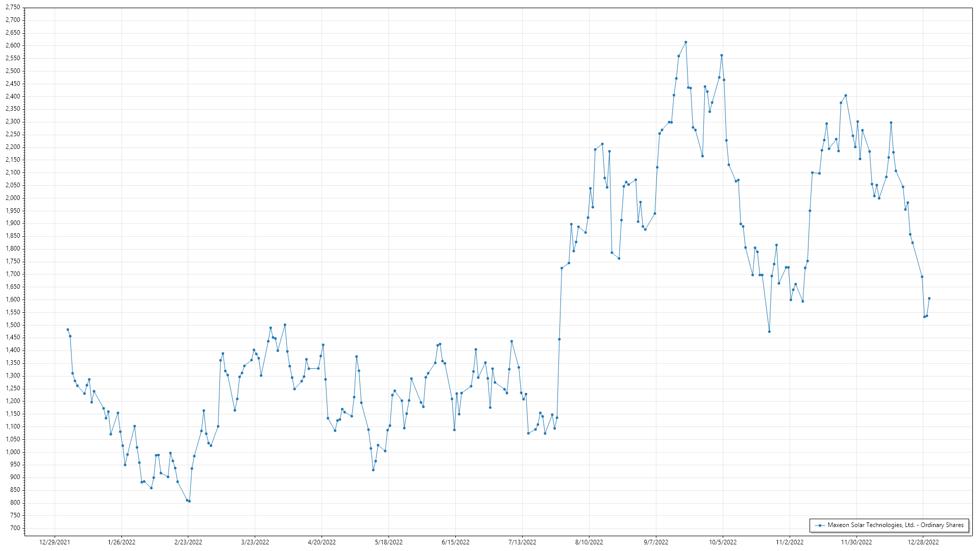Click the 12/28/2022 x-axis date label

point(923,542)
